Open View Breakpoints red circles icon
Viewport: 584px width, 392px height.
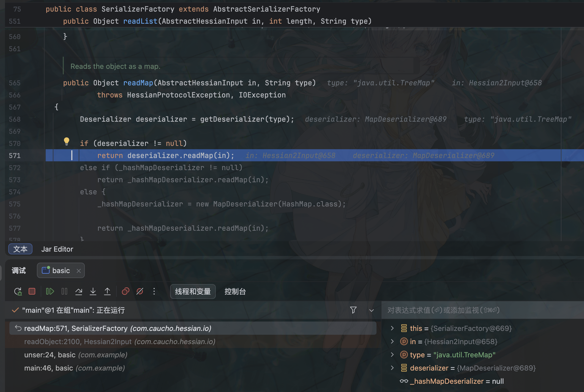pos(125,291)
